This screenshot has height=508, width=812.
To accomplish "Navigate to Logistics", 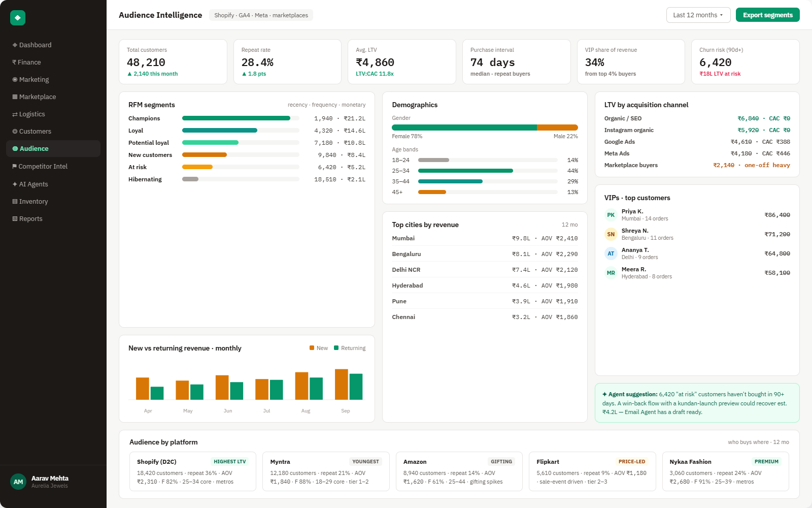I will pyautogui.click(x=53, y=114).
